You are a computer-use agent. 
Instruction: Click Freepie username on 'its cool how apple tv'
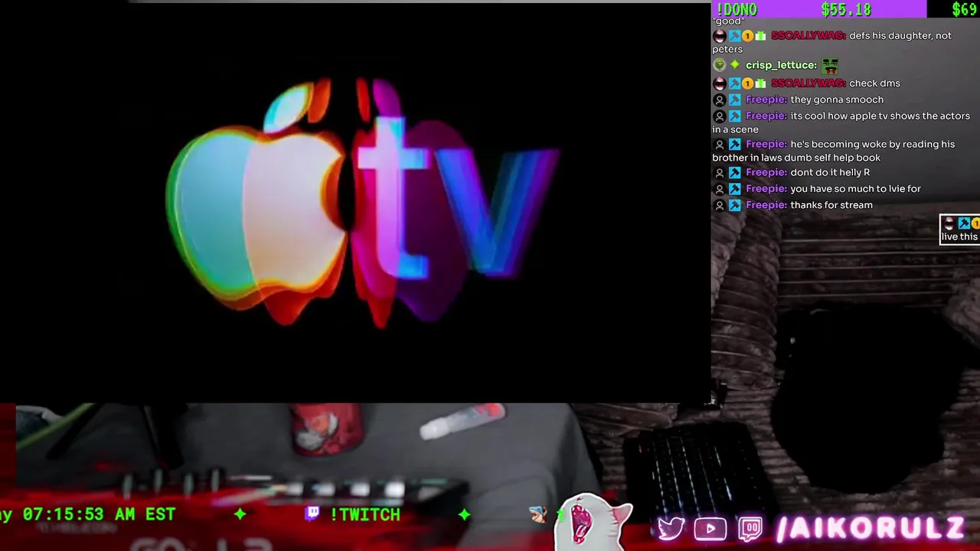766,116
